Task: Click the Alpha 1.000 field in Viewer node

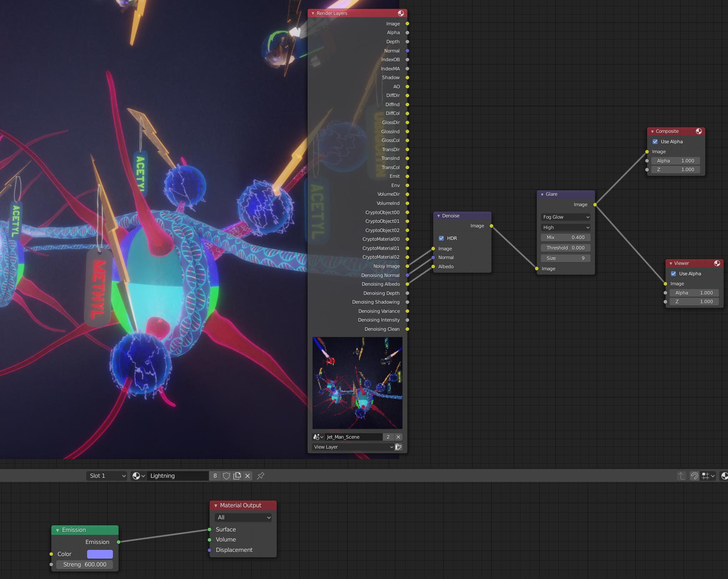Action: (x=694, y=293)
